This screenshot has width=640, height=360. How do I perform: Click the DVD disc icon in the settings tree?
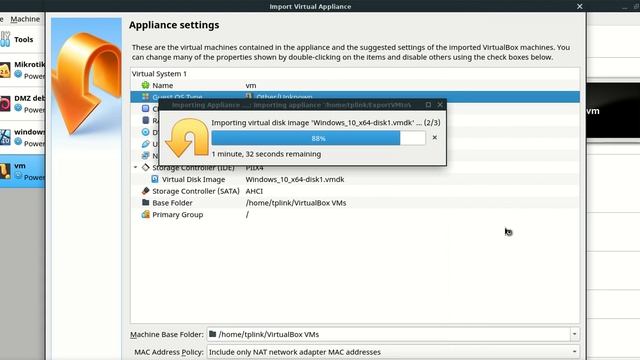[x=145, y=132]
